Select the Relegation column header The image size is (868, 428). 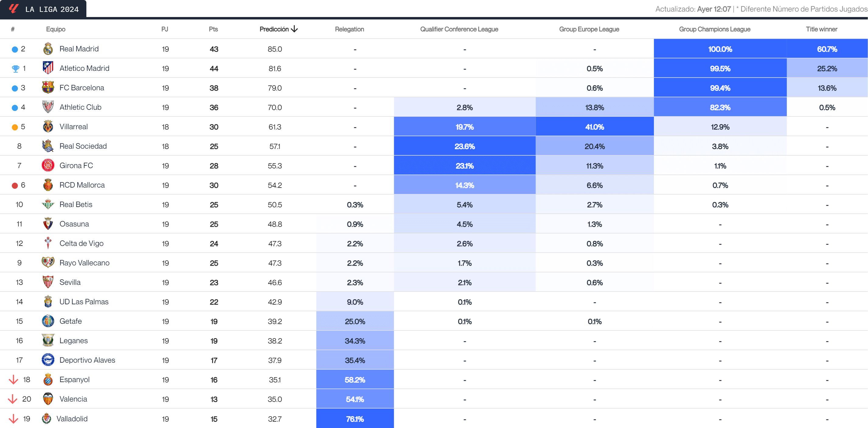coord(349,29)
